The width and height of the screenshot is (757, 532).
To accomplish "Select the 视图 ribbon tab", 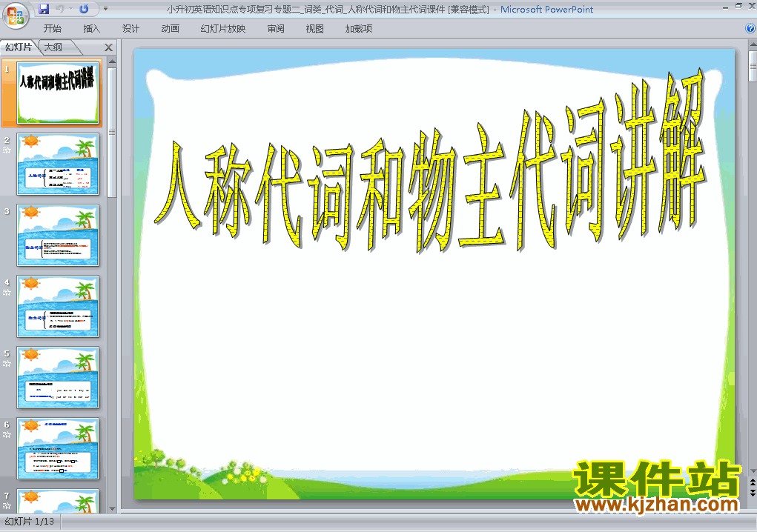I will point(315,28).
